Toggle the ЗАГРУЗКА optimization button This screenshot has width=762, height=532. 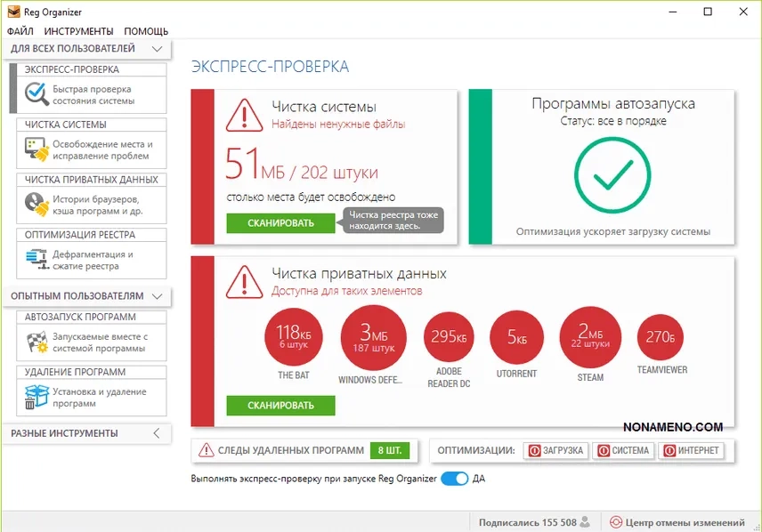[x=555, y=451]
